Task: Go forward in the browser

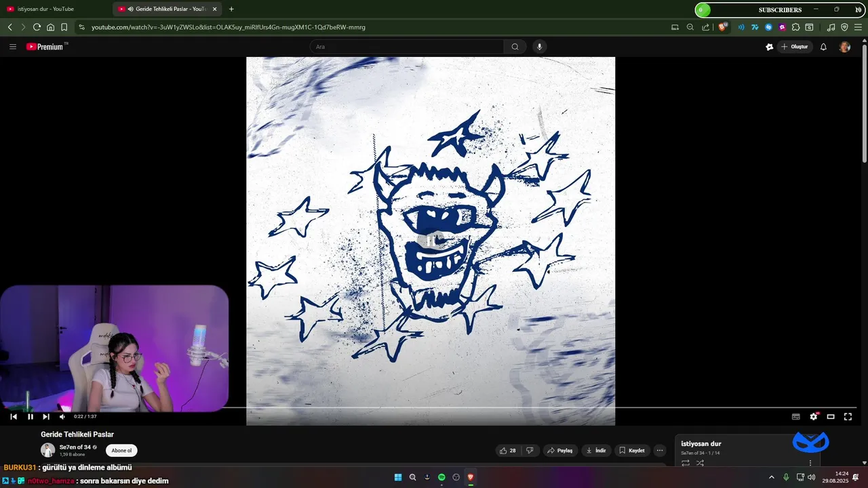Action: pos(23,27)
